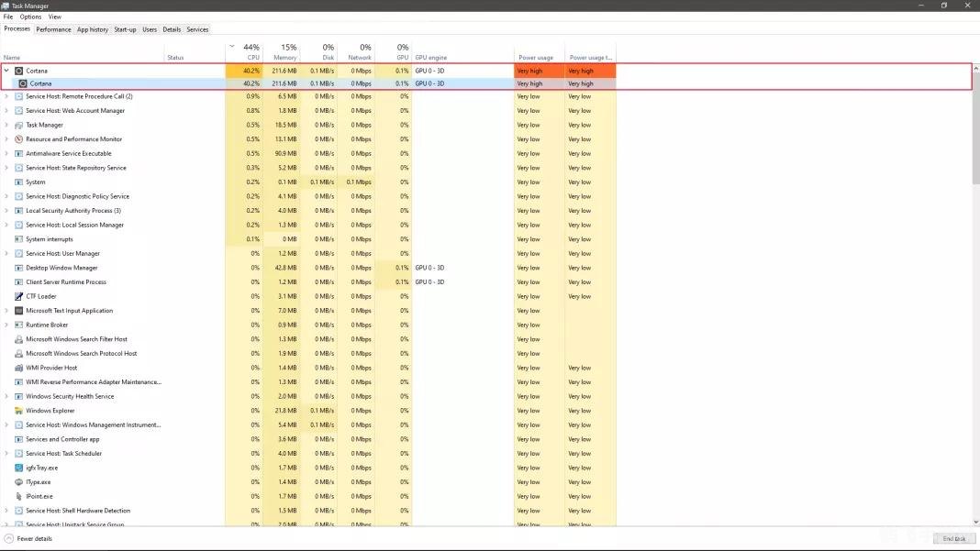Image resolution: width=980 pixels, height=551 pixels.
Task: Click the Desktop Window Manager icon
Action: (18, 268)
